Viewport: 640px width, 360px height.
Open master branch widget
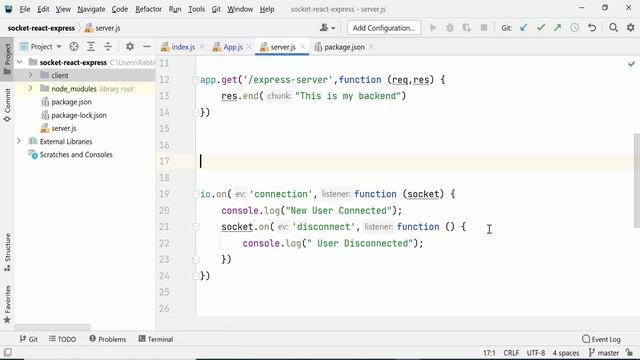click(x=604, y=353)
